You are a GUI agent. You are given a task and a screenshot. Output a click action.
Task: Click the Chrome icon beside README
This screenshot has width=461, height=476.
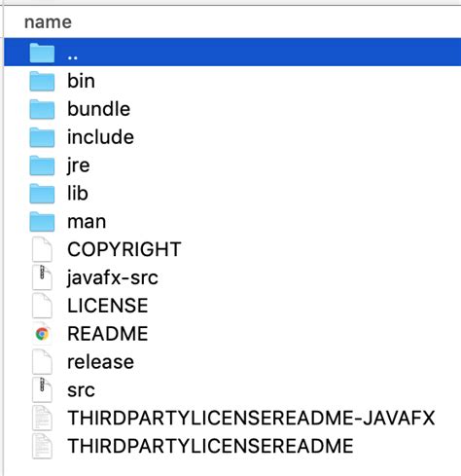[x=42, y=334]
